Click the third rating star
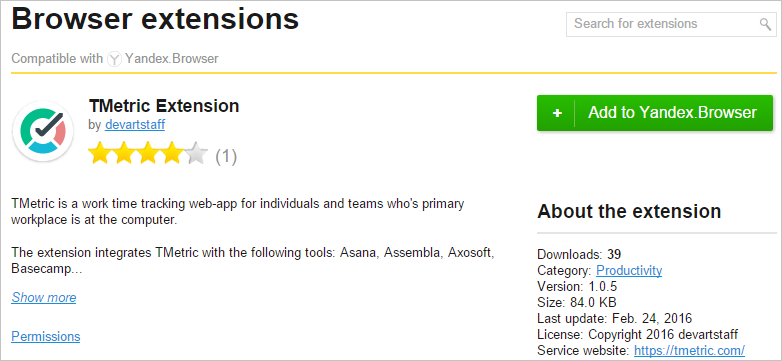782x361 pixels. 148,153
